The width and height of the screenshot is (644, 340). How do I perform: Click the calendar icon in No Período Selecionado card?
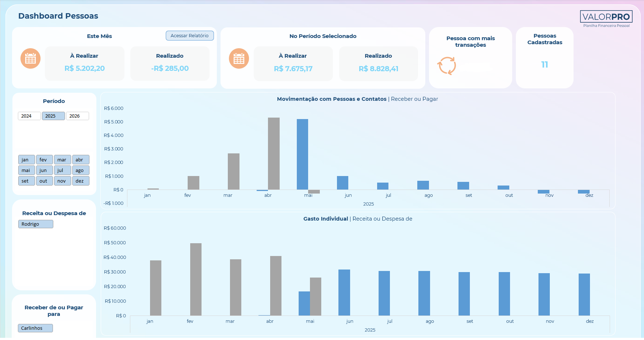tap(239, 58)
